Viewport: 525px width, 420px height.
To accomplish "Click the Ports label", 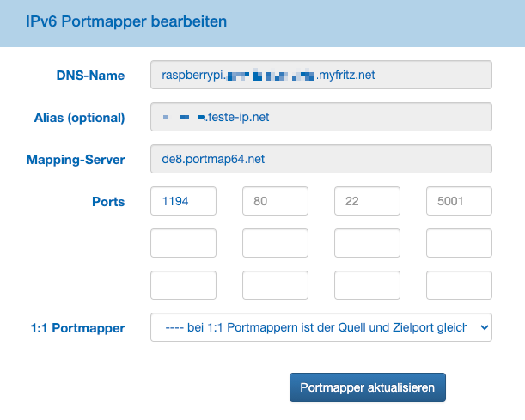I will (107, 203).
